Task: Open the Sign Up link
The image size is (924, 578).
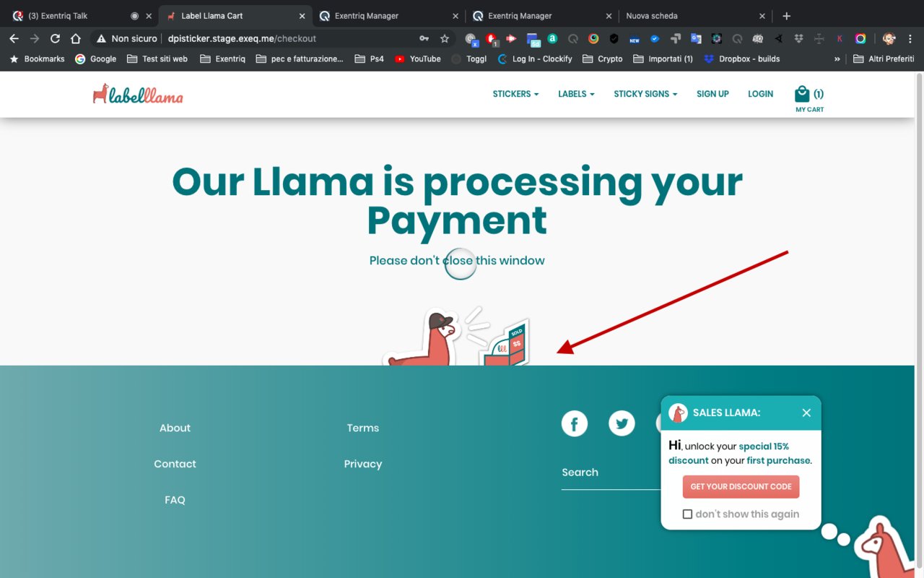Action: tap(712, 94)
